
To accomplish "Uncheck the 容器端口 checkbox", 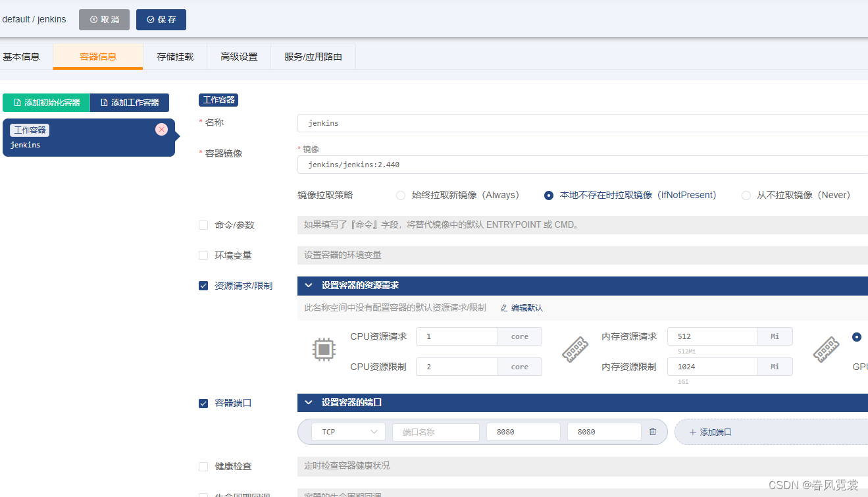I will tap(203, 403).
